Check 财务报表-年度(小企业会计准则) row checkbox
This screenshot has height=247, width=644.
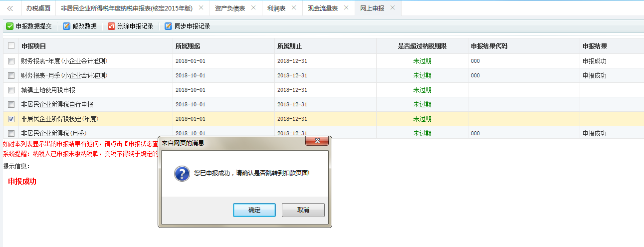(x=11, y=61)
